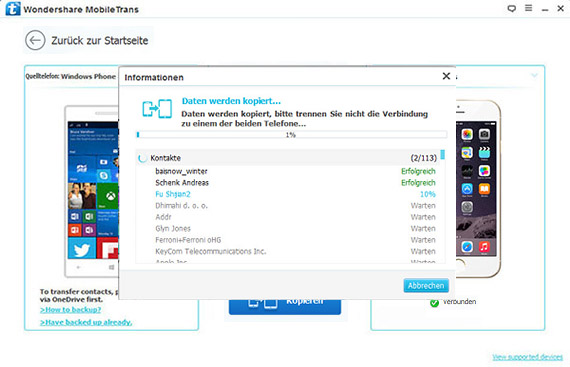This screenshot has height=367, width=570.
Task: Click the Music app icon on iPhone
Action: pyautogui.click(x=484, y=247)
